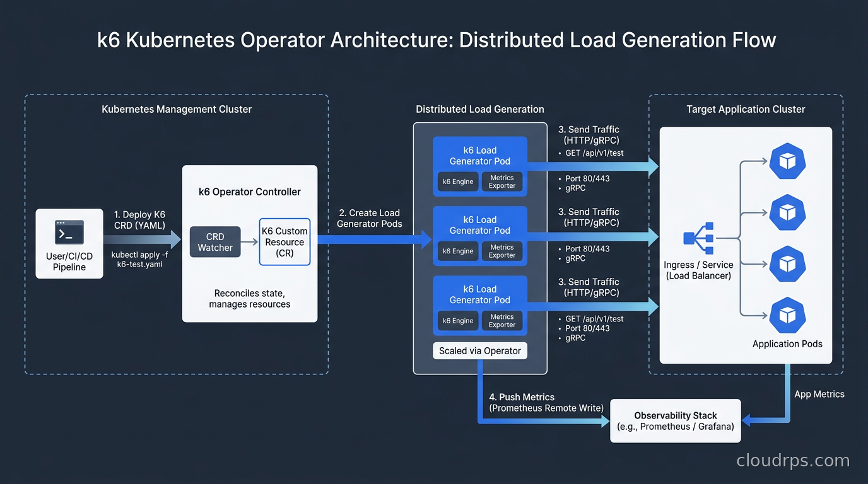The image size is (868, 484).
Task: Click the Application Pods label
Action: pyautogui.click(x=787, y=343)
